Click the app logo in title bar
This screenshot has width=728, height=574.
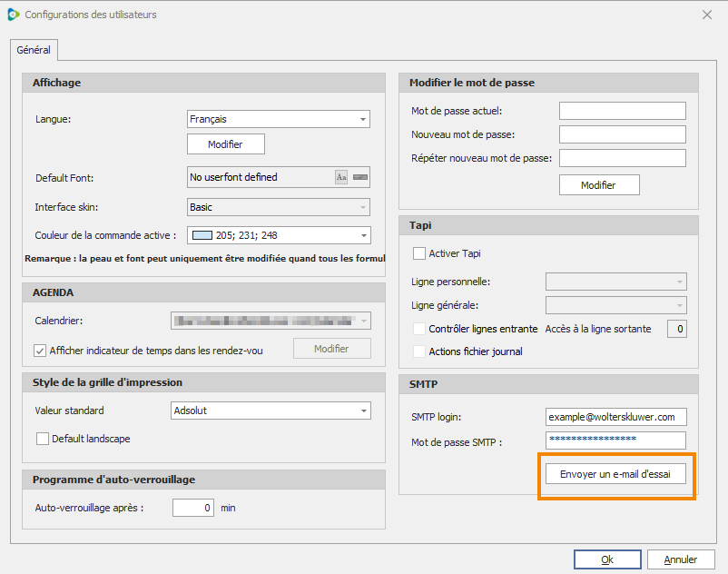point(14,15)
